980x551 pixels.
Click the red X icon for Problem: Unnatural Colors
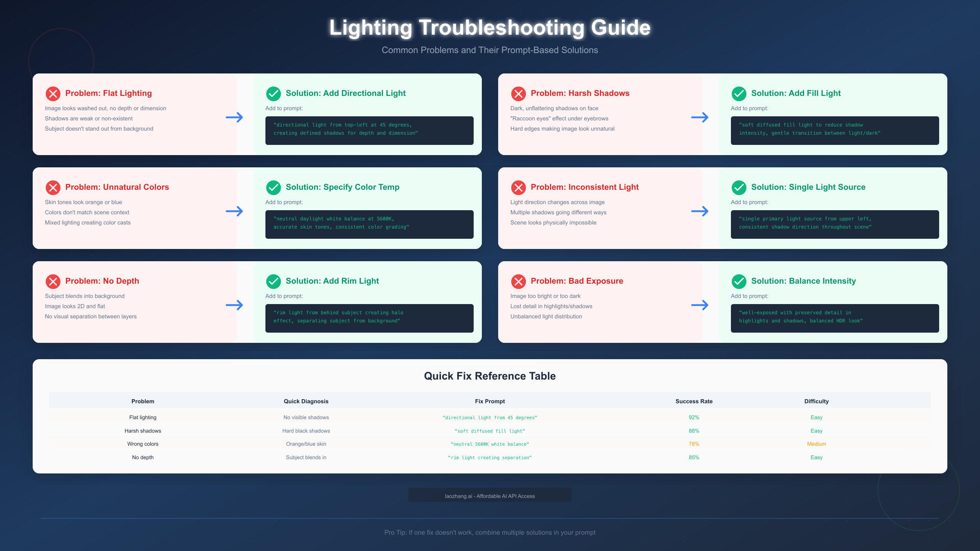(x=53, y=187)
